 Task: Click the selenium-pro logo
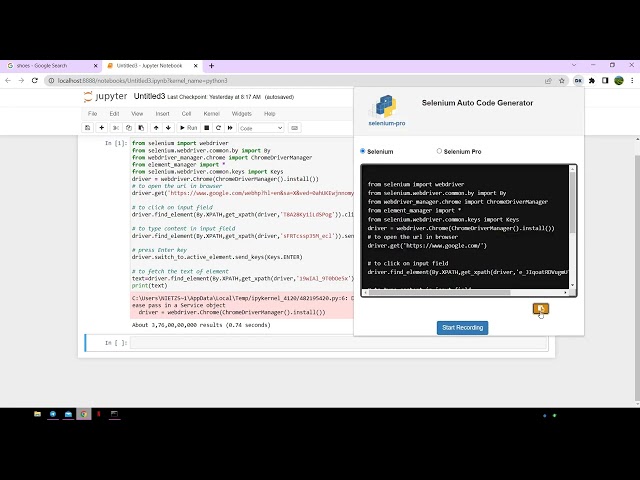[387, 110]
